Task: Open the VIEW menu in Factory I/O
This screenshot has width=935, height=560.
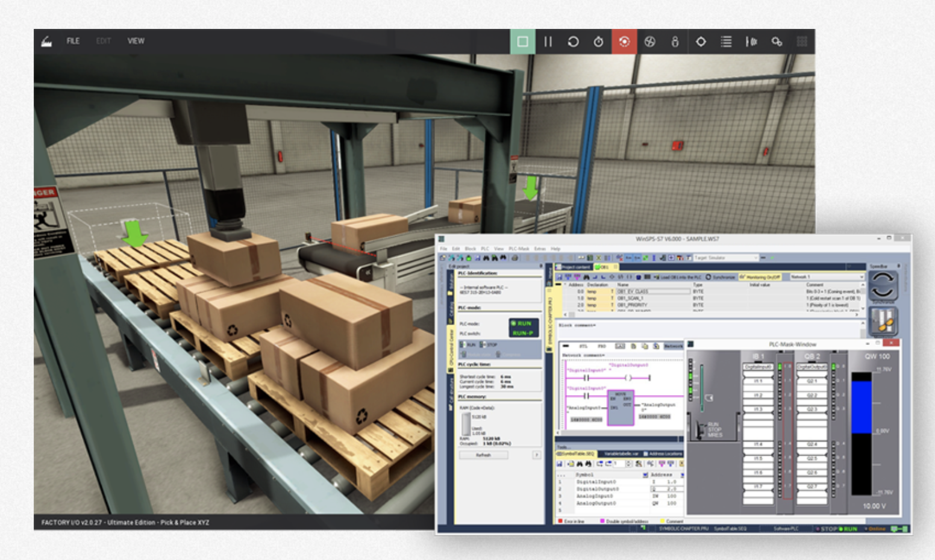Action: pos(136,41)
